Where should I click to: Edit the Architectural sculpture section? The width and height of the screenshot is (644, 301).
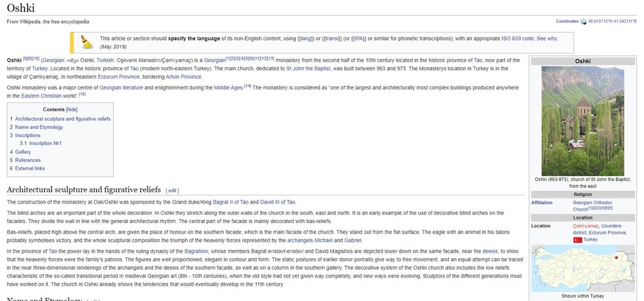[x=172, y=190]
